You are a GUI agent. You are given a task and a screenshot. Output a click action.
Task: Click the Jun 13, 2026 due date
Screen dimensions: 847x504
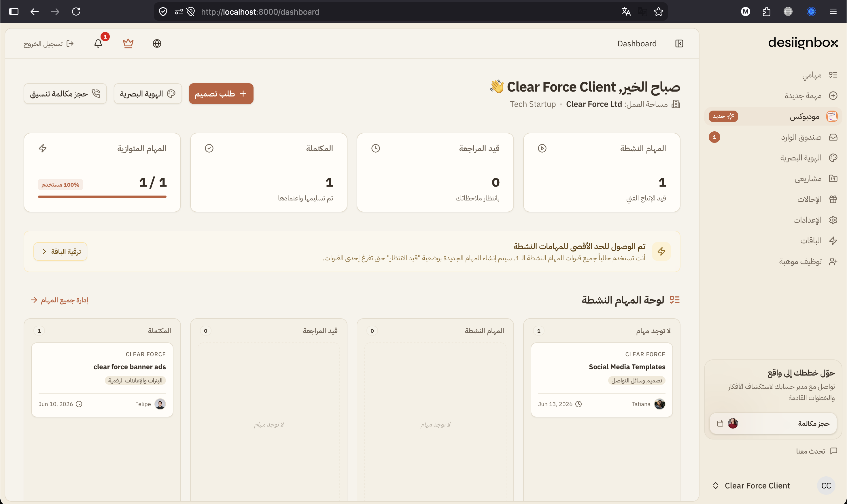(560, 404)
